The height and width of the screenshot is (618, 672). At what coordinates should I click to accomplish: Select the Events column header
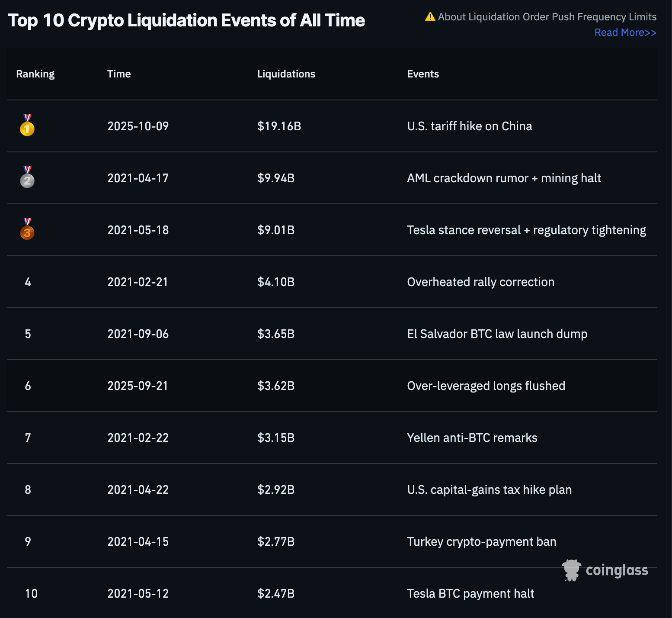tap(423, 74)
